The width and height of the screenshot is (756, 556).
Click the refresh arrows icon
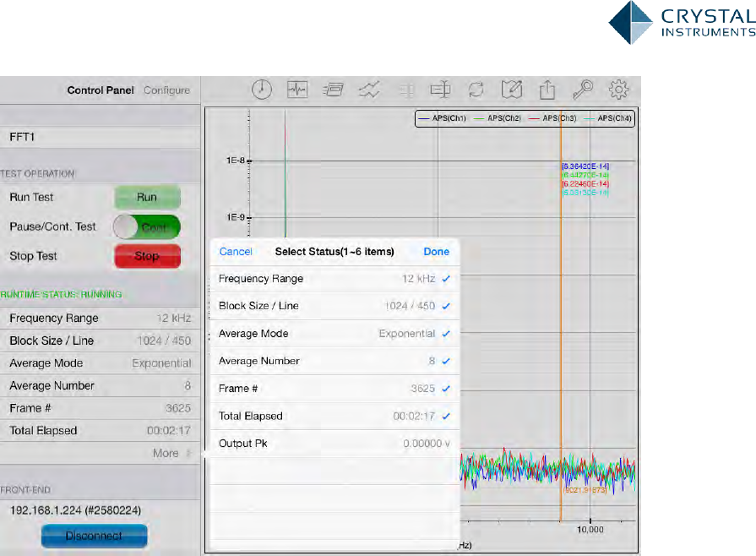pyautogui.click(x=476, y=90)
